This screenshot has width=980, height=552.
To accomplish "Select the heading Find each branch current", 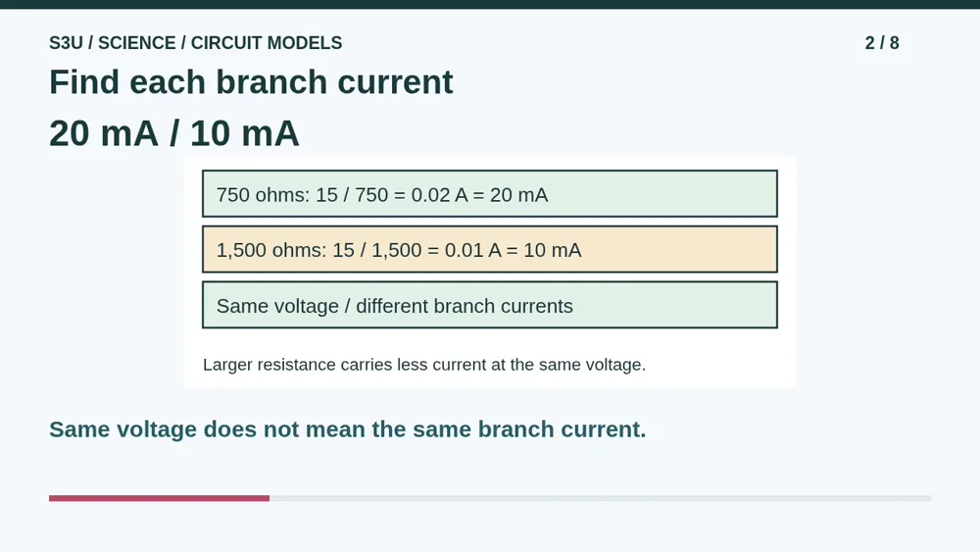I will [x=251, y=82].
